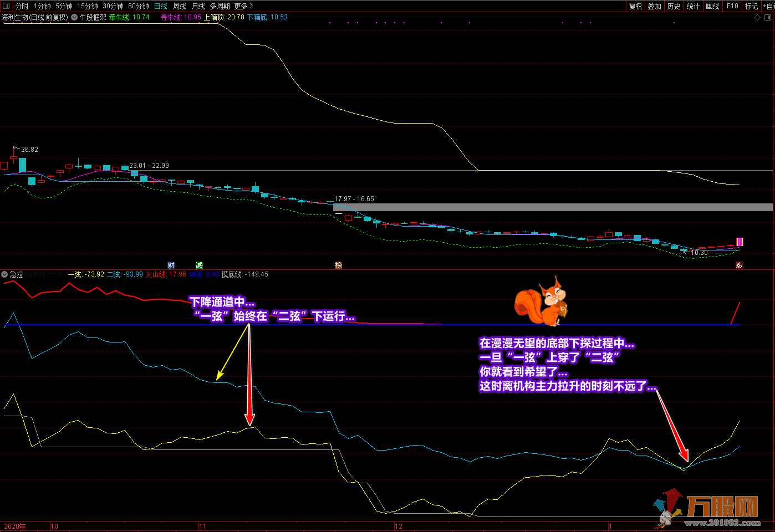Switch to the 1分钟 period
This screenshot has width=775, height=532.
coord(43,6)
